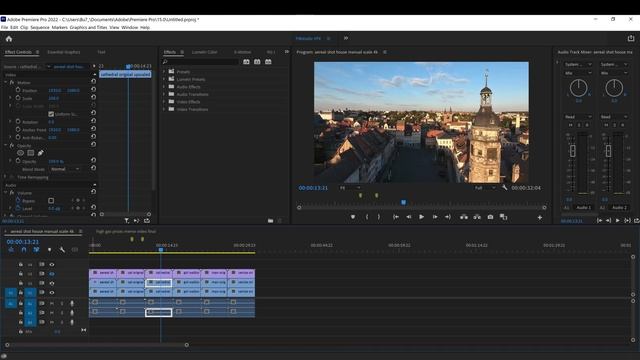
Task: Click Go to Out point in the Program Monitor
Action: point(448,217)
